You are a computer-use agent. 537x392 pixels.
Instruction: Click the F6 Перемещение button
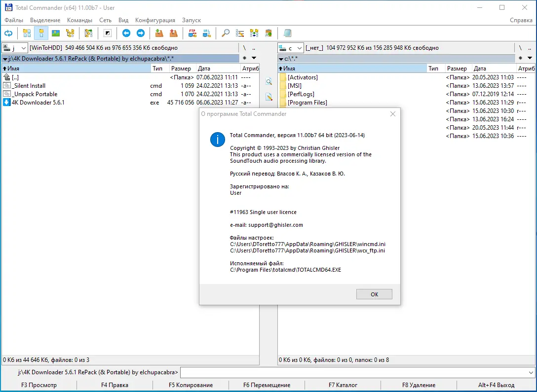point(267,385)
